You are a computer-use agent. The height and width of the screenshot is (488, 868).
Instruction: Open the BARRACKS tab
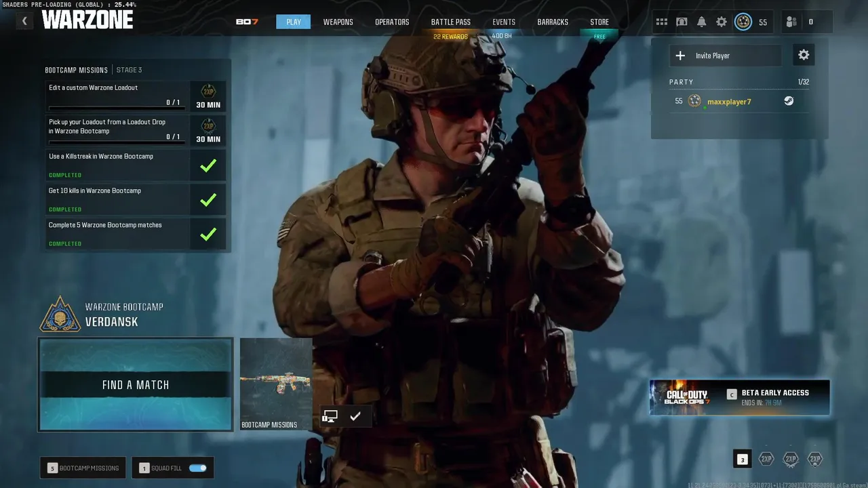(553, 22)
